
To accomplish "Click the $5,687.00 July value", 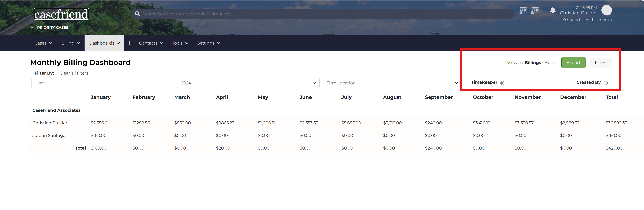I will tap(351, 123).
